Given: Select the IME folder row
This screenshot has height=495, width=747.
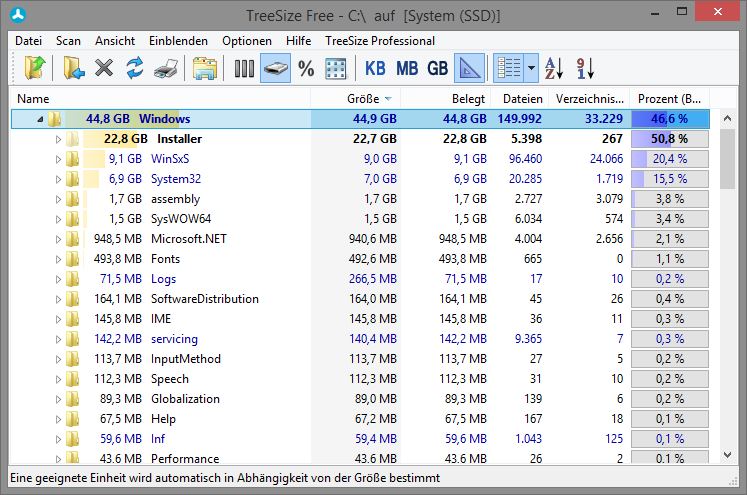Looking at the screenshot, I should pos(360,319).
